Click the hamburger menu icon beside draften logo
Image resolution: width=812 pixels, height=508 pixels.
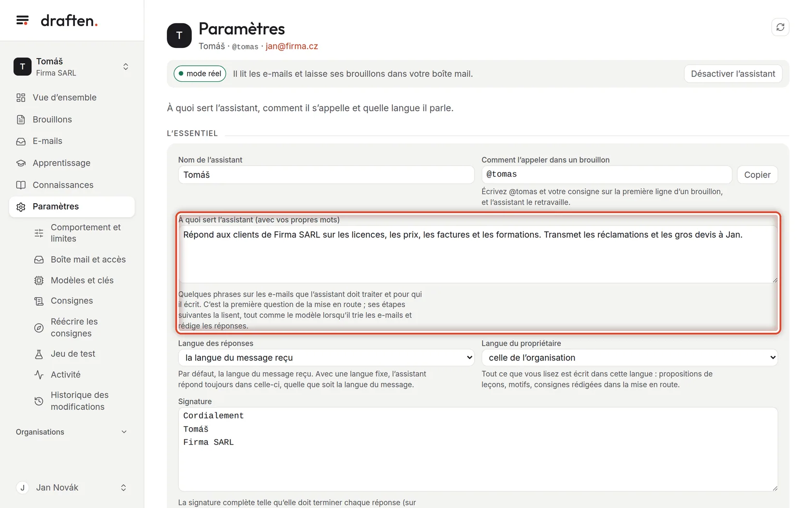[22, 20]
